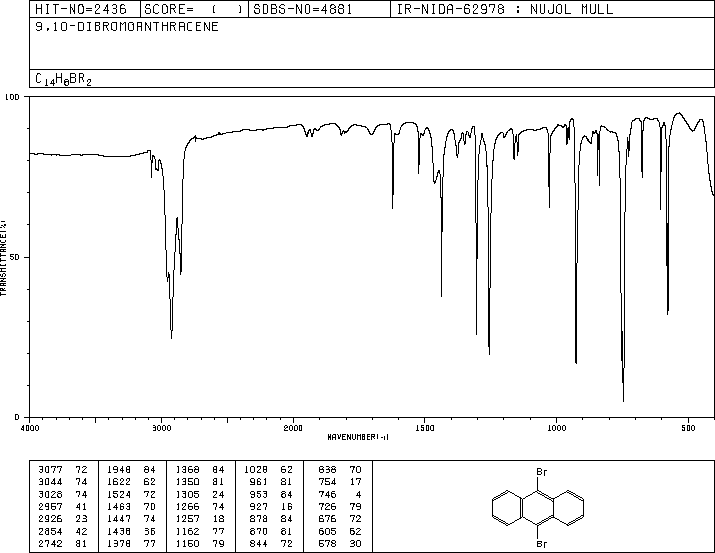Image resolution: width=715 pixels, height=553 pixels.
Task: Select the 2957 peak entry in the table
Action: point(62,506)
